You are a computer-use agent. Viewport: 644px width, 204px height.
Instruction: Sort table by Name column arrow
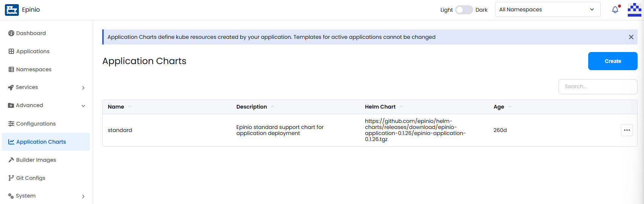(130, 107)
